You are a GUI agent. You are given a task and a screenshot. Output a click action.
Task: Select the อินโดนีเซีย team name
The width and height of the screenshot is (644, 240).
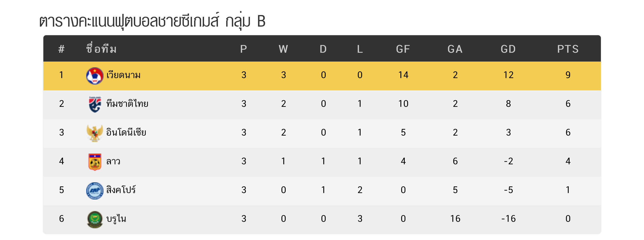click(126, 132)
